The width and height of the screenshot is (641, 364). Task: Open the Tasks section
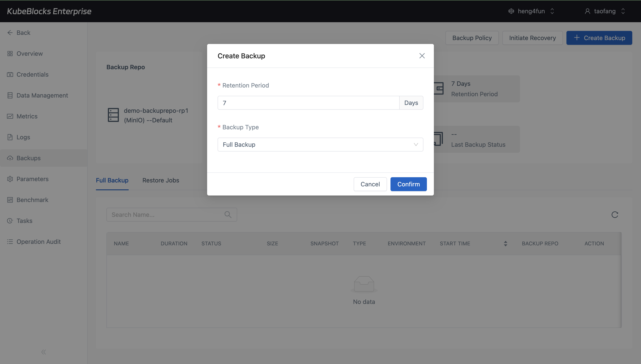pos(24,221)
